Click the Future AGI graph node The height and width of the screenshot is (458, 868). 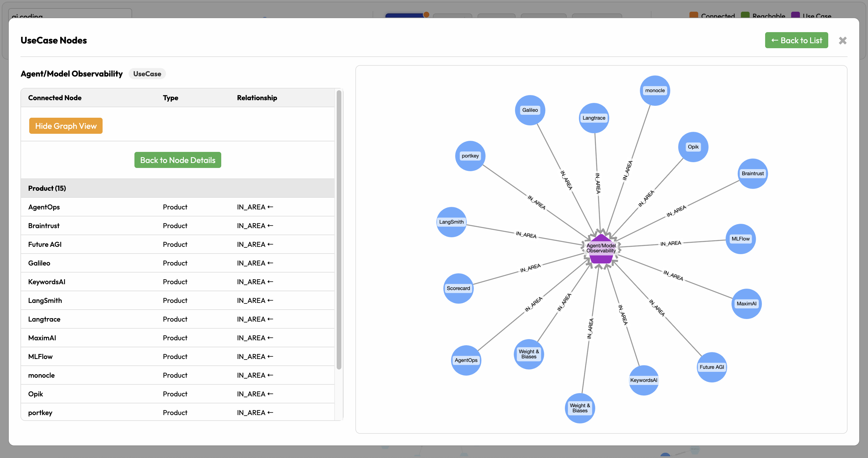coord(712,367)
